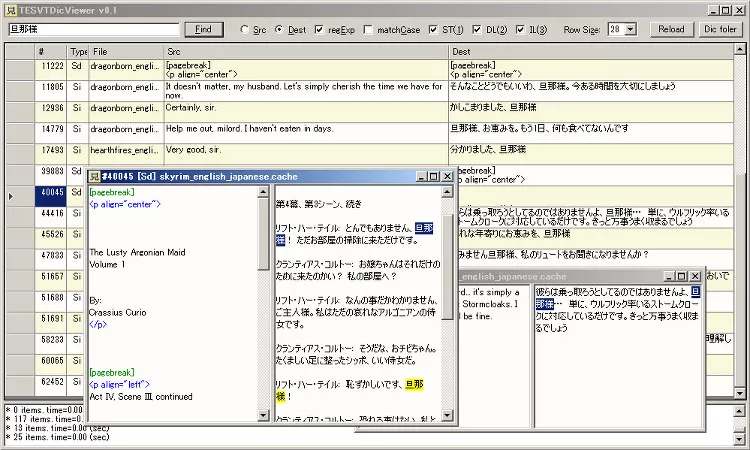Click log panel scrollbar down arrow
Viewport: 750px width, 450px height.
(739, 438)
